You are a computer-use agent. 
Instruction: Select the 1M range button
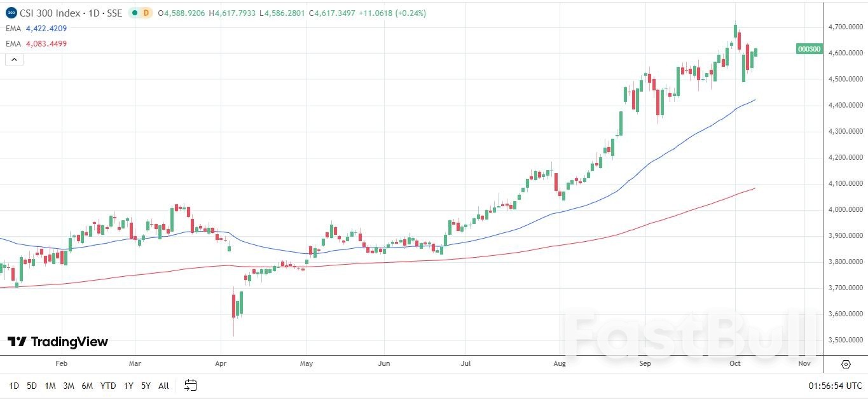(x=50, y=386)
